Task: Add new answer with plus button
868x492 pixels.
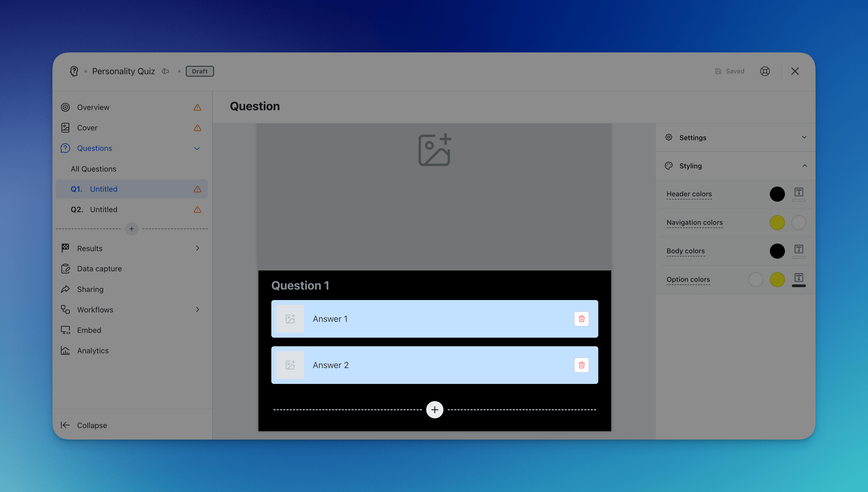Action: pos(435,409)
